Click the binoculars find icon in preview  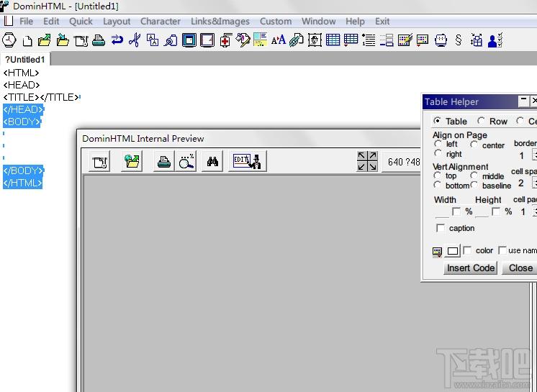pos(212,162)
